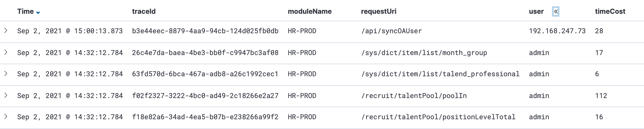Select the /api/syncOAUser request URI cell
Image resolution: width=644 pixels, height=129 pixels.
coord(391,31)
